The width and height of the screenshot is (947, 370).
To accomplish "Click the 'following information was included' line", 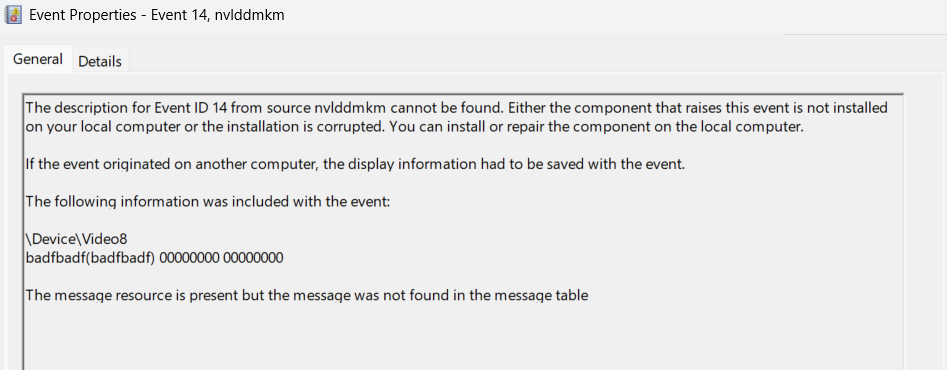I will click(208, 202).
